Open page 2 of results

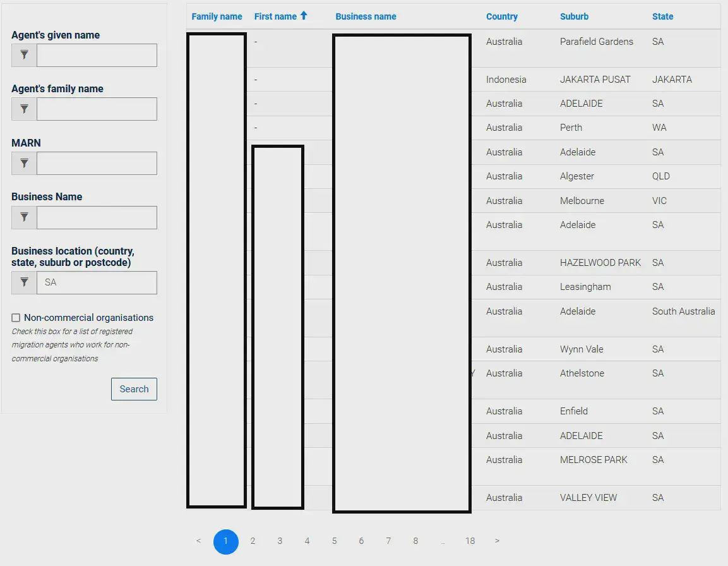pos(253,541)
